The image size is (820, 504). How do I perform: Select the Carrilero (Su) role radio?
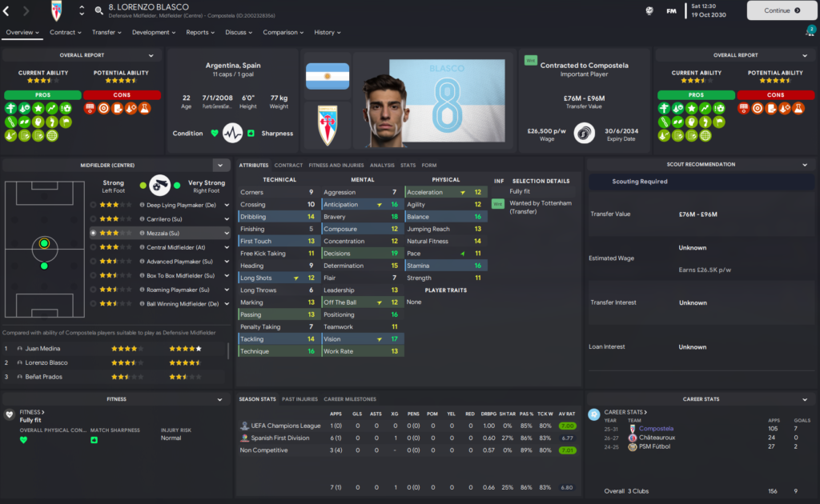point(93,219)
